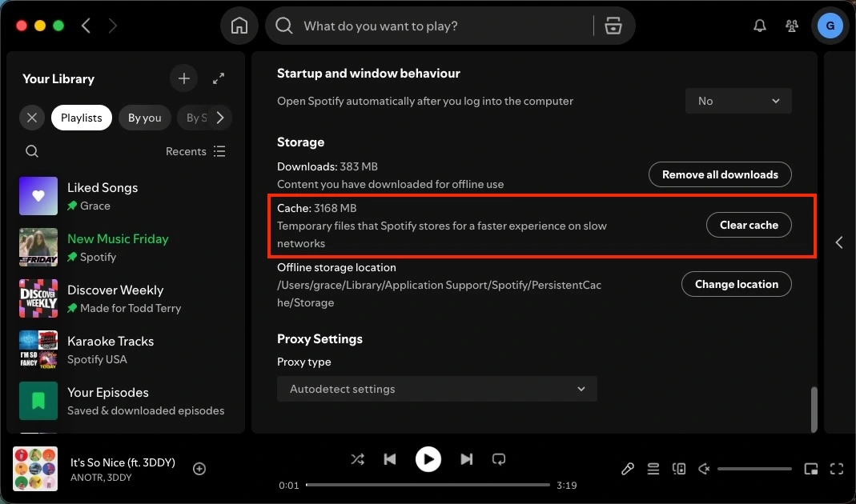Image resolution: width=856 pixels, height=504 pixels.
Task: Open the ANOTR, 3DDY artist link
Action: 101,478
